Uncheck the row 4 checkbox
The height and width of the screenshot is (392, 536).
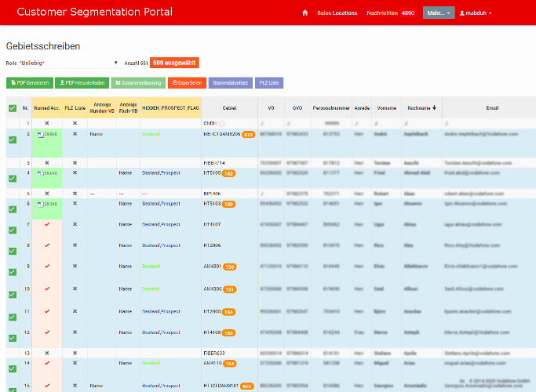[12, 178]
